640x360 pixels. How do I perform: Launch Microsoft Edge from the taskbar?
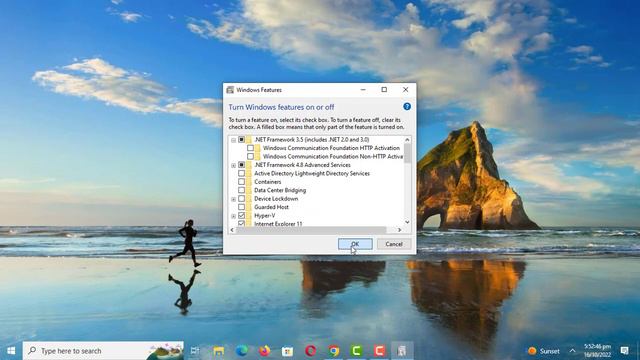(242, 351)
